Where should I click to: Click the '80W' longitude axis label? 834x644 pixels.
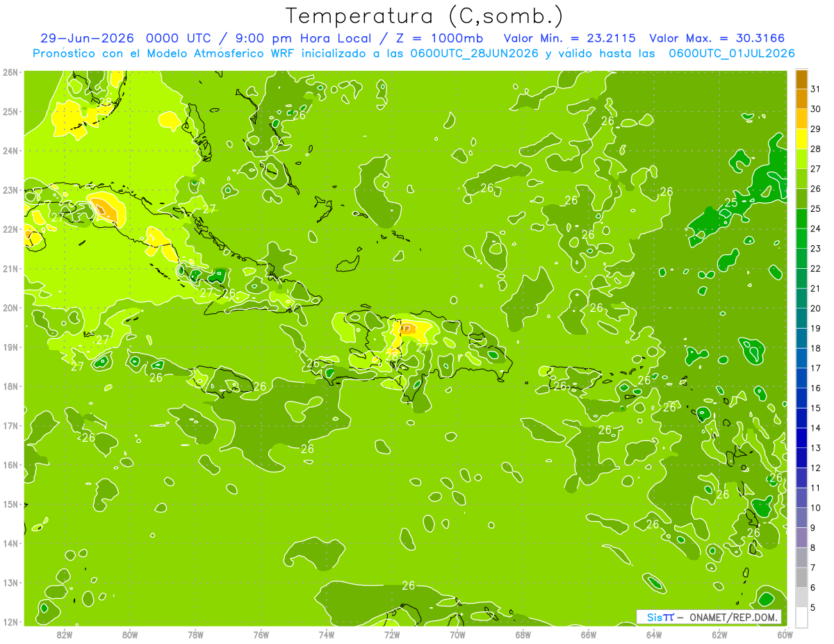129,634
